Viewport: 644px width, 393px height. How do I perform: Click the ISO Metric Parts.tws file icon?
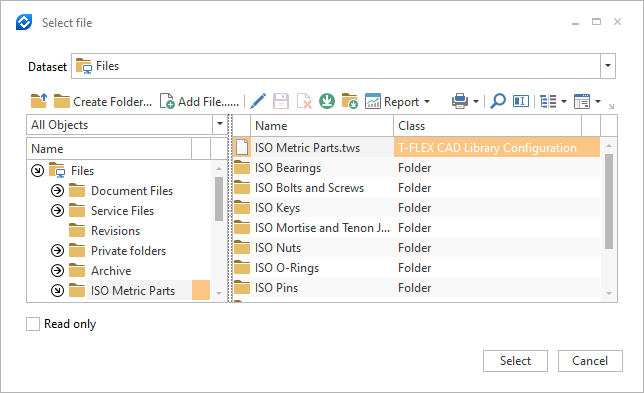pos(242,147)
